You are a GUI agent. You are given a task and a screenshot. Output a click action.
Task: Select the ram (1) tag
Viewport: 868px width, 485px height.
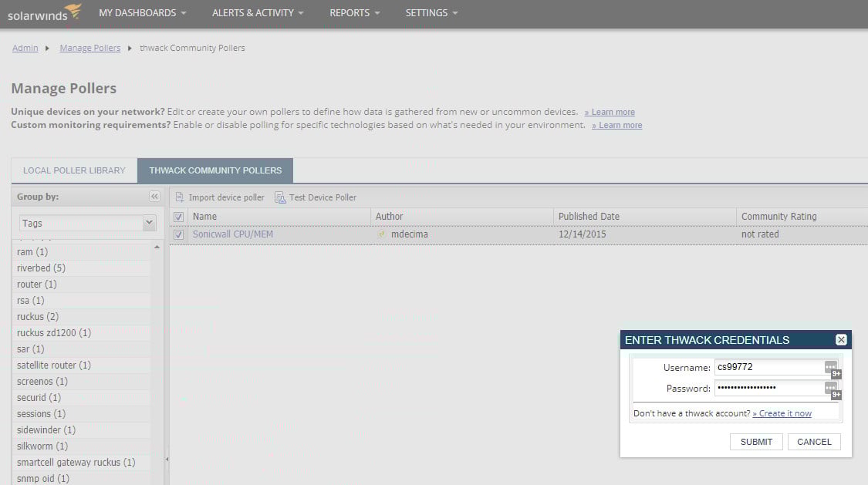point(81,251)
